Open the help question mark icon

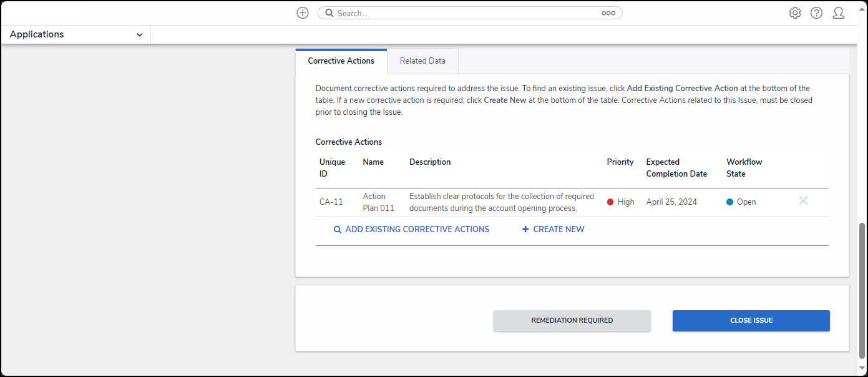click(816, 13)
